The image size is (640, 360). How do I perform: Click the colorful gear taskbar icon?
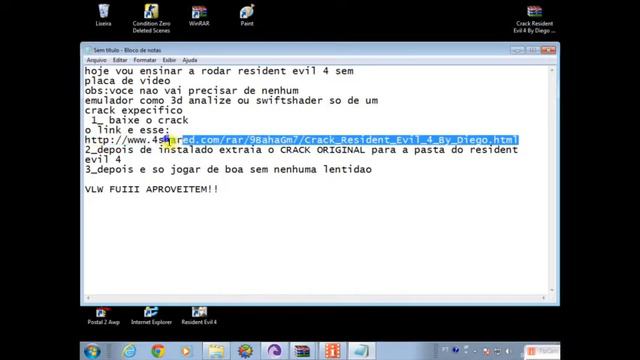point(245,351)
